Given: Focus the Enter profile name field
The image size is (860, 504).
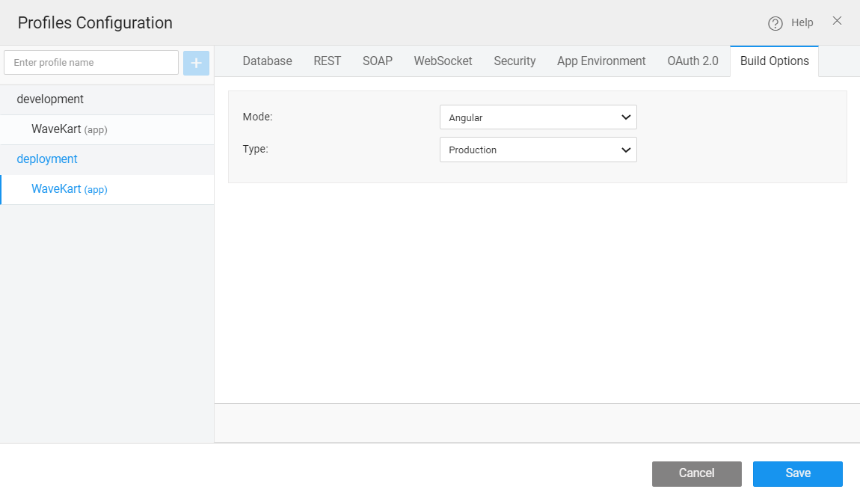Looking at the screenshot, I should click(91, 63).
